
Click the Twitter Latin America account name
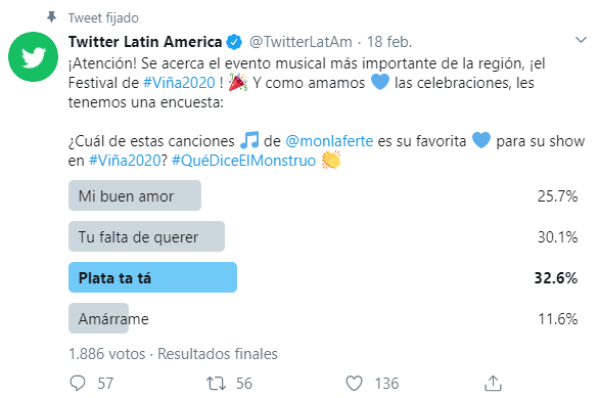coord(145,42)
